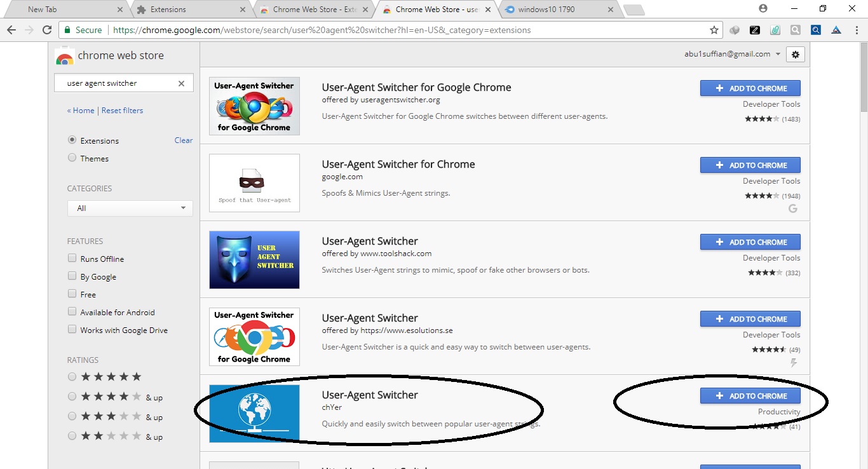Click the lightning bolt badge under esolutions rating
This screenshot has height=469, width=868.
click(793, 363)
